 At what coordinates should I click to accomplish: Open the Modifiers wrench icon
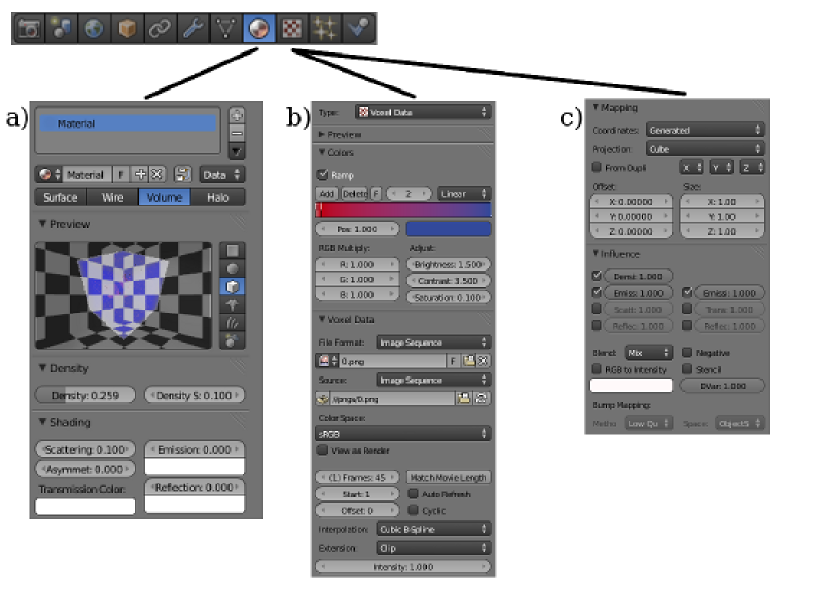pos(191,29)
